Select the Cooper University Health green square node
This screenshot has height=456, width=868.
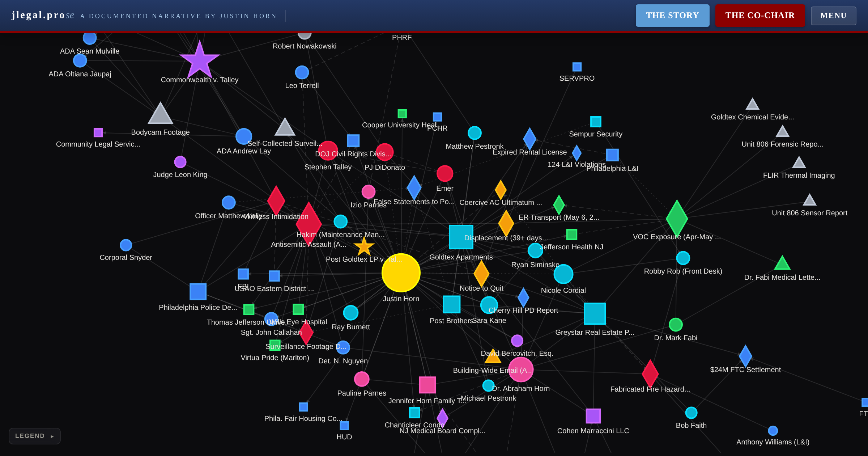pos(402,114)
